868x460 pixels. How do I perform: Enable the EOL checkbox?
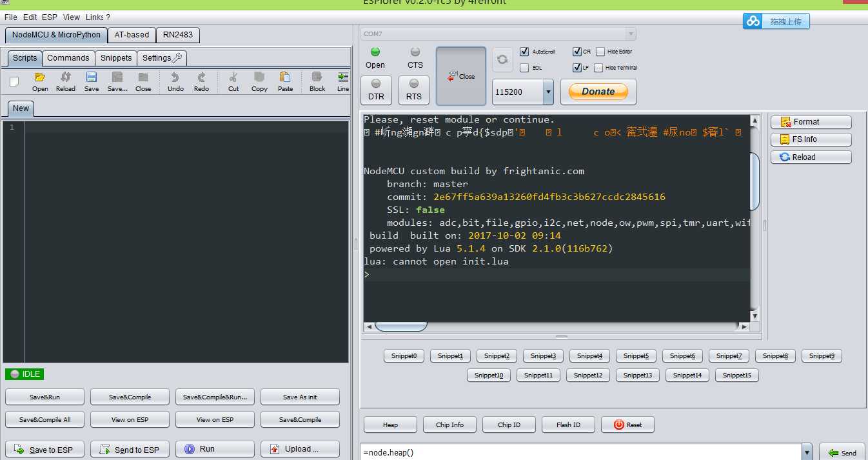(x=524, y=67)
